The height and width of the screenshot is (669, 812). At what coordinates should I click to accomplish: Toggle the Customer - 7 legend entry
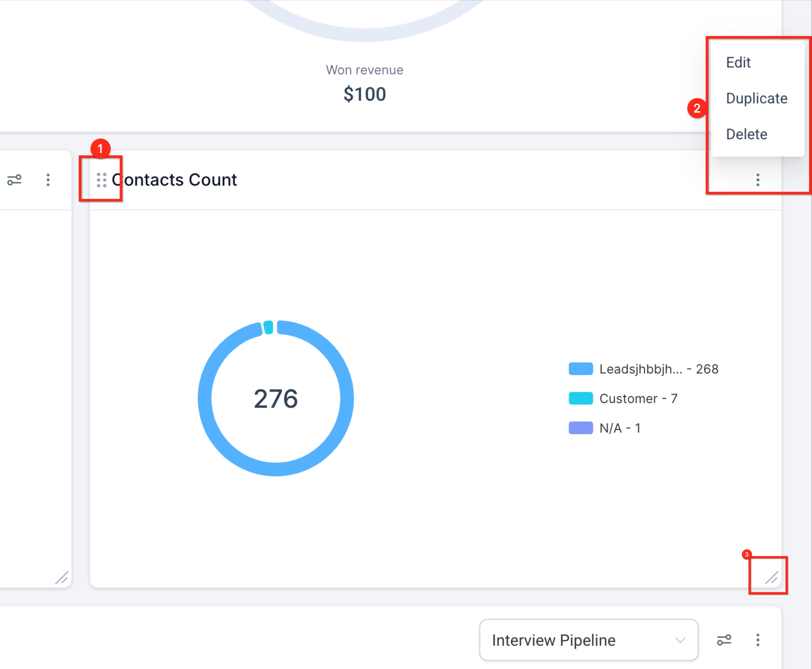[x=638, y=398]
